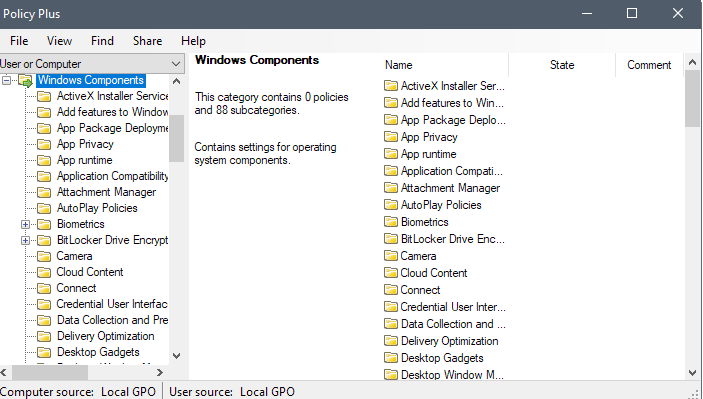This screenshot has height=399, width=703.
Task: Select Attachment Manager in the tree
Action: click(106, 192)
